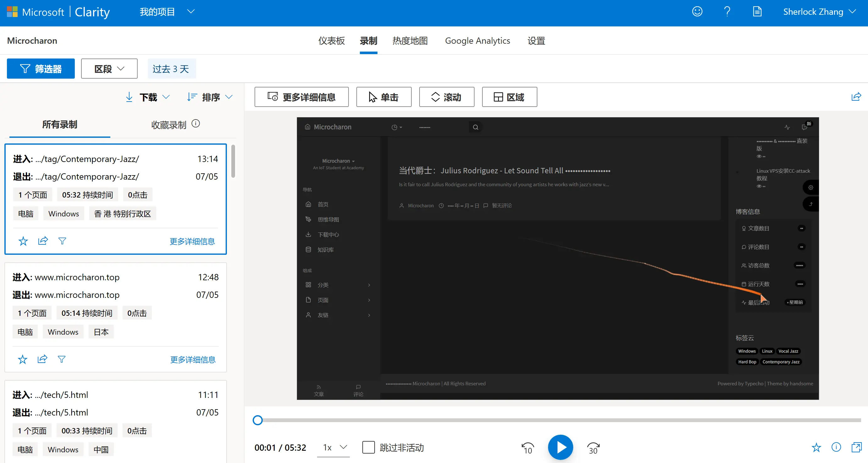Click the recordings list scrollbar
Screen dimensions: 868x463
pos(233,161)
